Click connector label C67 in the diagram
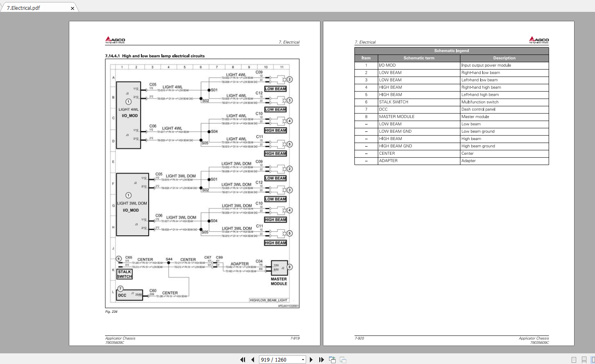This screenshot has width=595, height=364. click(x=208, y=257)
